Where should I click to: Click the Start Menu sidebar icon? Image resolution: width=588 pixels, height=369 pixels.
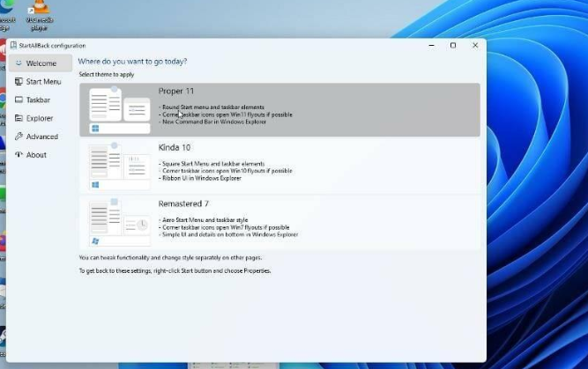point(19,81)
